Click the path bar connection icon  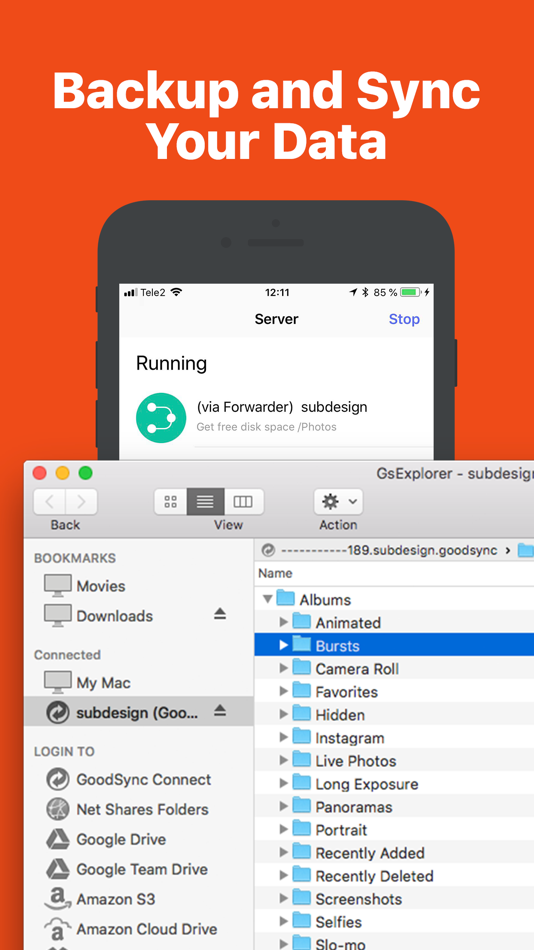269,550
